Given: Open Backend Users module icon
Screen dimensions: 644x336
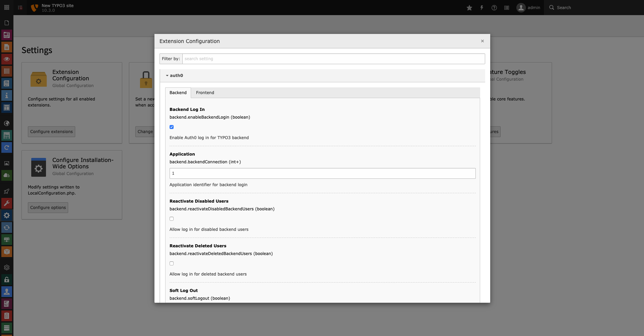Looking at the screenshot, I should 7,292.
